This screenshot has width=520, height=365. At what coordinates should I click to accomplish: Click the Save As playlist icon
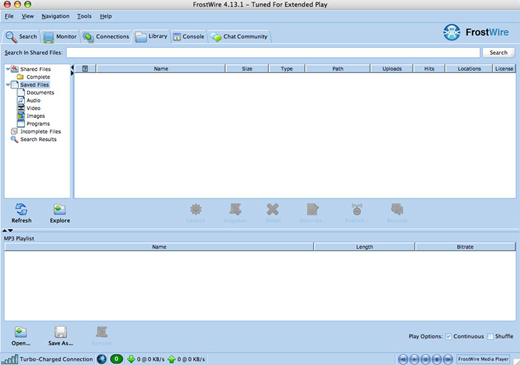click(x=61, y=332)
